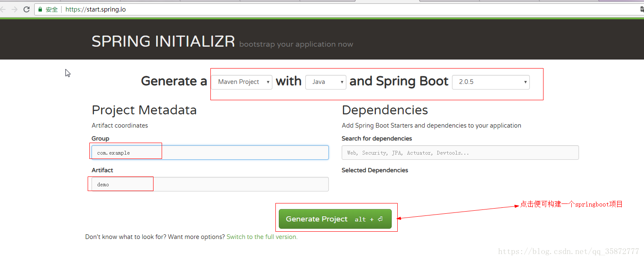Click the Artifact field demo
This screenshot has height=260, width=644.
210,184
